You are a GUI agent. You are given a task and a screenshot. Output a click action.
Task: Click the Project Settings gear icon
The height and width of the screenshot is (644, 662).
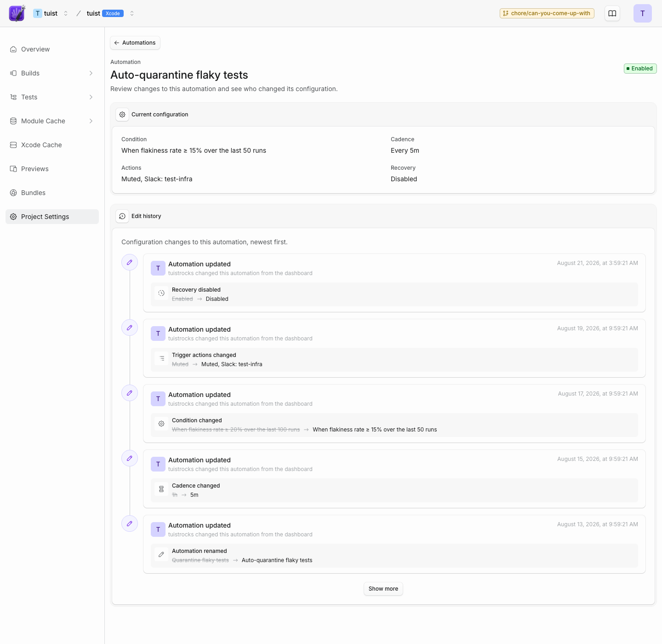pos(13,217)
